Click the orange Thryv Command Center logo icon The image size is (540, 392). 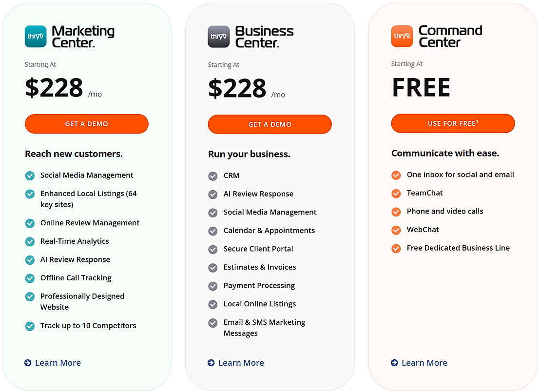pos(402,37)
